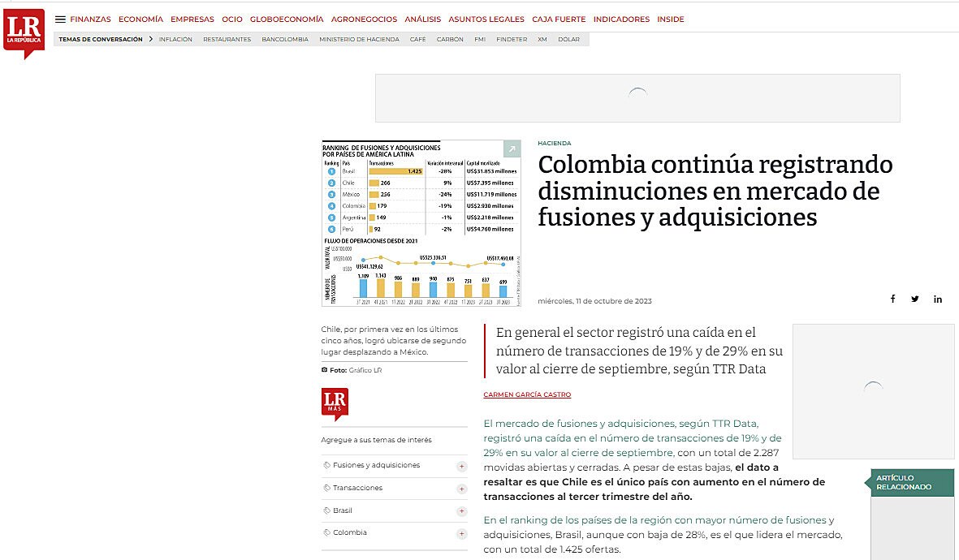
Task: Click the Fusiones y adquisiciones topic tag
Action: (376, 465)
